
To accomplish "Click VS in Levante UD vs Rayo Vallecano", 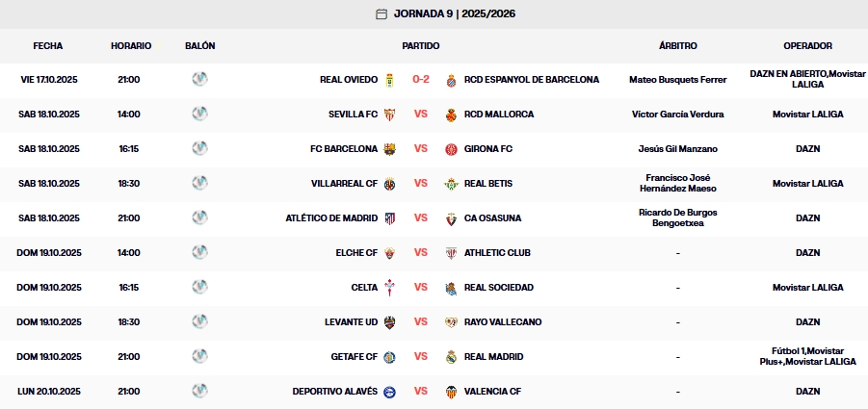I will (421, 322).
